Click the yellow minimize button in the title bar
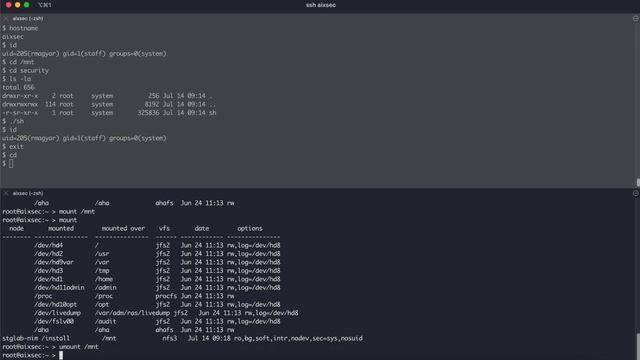The height and width of the screenshot is (360, 640). pos(18,5)
